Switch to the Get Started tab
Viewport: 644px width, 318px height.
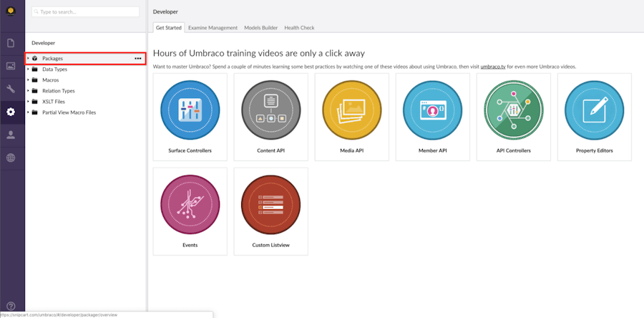pos(168,27)
